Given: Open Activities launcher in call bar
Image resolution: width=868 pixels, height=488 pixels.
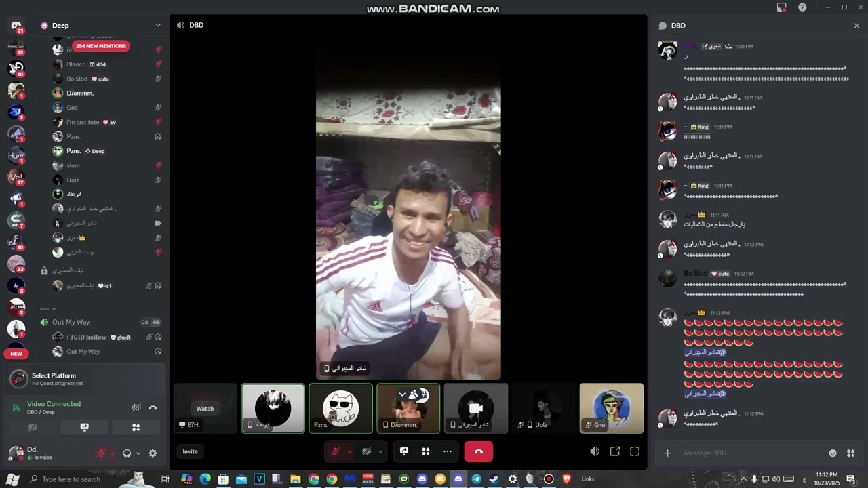Looking at the screenshot, I should click(x=426, y=451).
